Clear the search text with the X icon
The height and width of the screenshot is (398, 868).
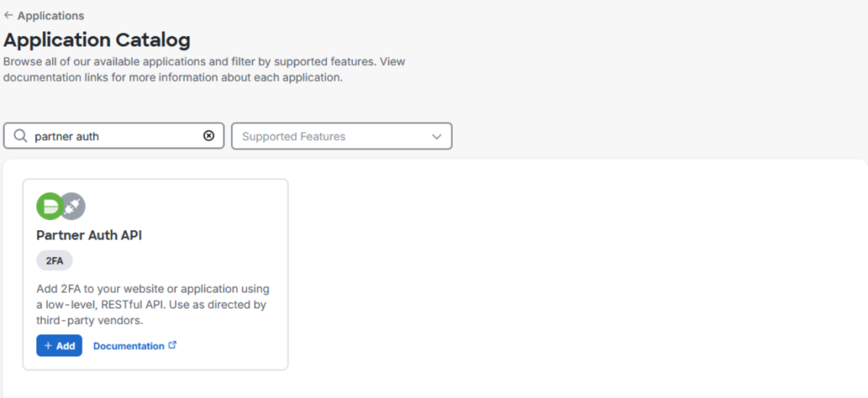209,136
